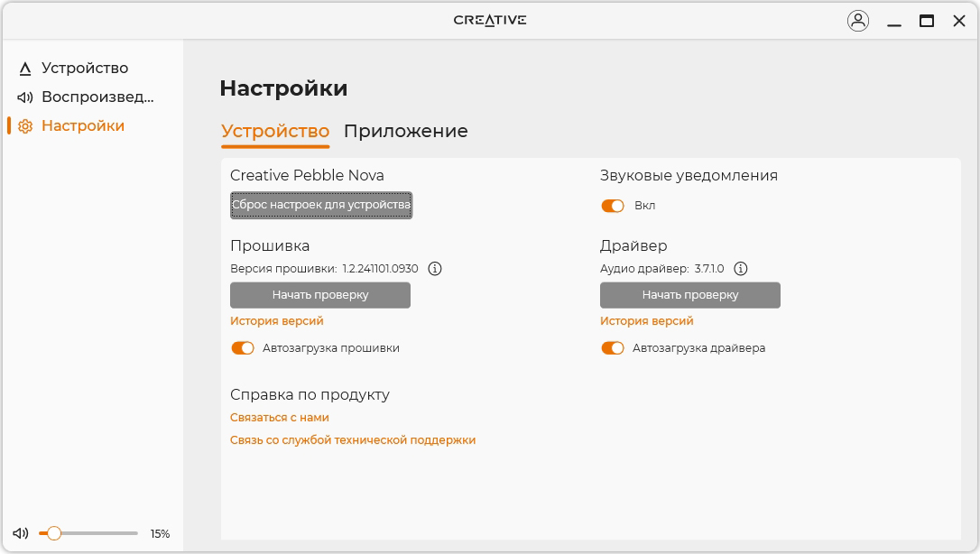Click the firmware version info icon
Image resolution: width=980 pixels, height=554 pixels.
click(x=434, y=269)
